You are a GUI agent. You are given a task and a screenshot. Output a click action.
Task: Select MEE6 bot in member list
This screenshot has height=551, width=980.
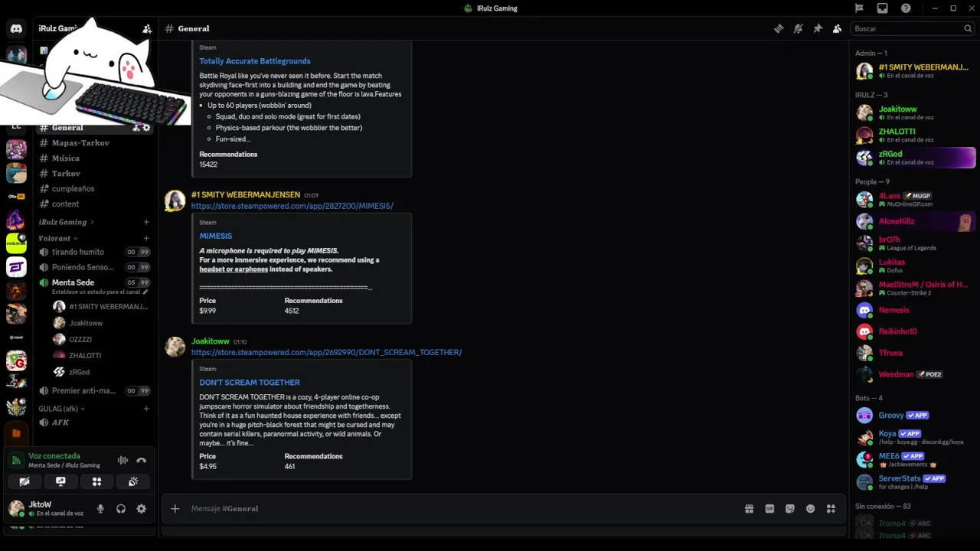coord(914,460)
